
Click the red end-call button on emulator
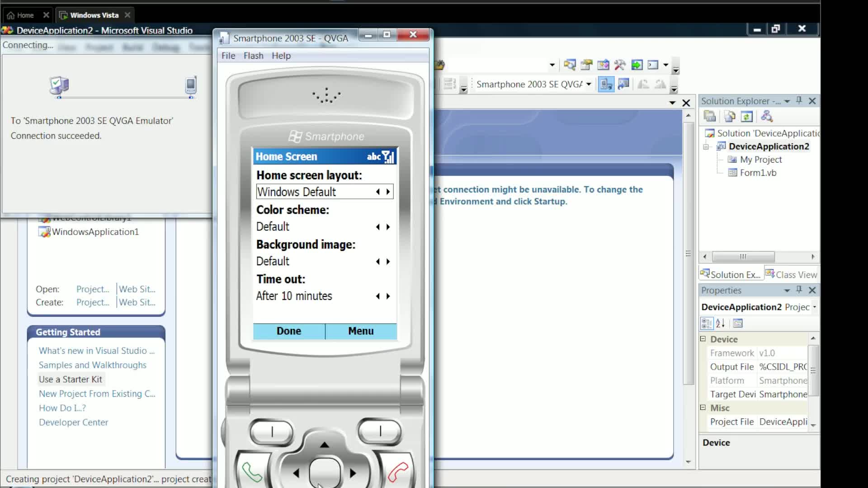(397, 472)
